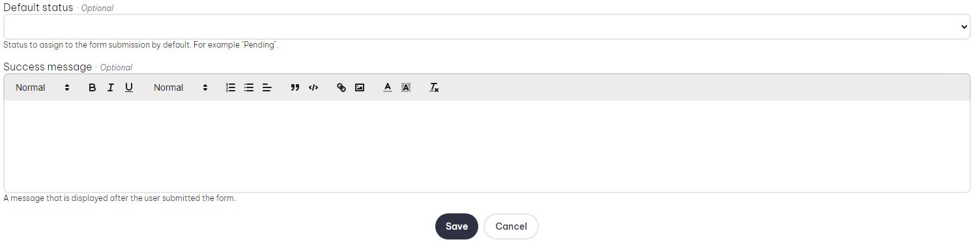The image size is (980, 246).
Task: Open the text color picker
Action: 388,87
